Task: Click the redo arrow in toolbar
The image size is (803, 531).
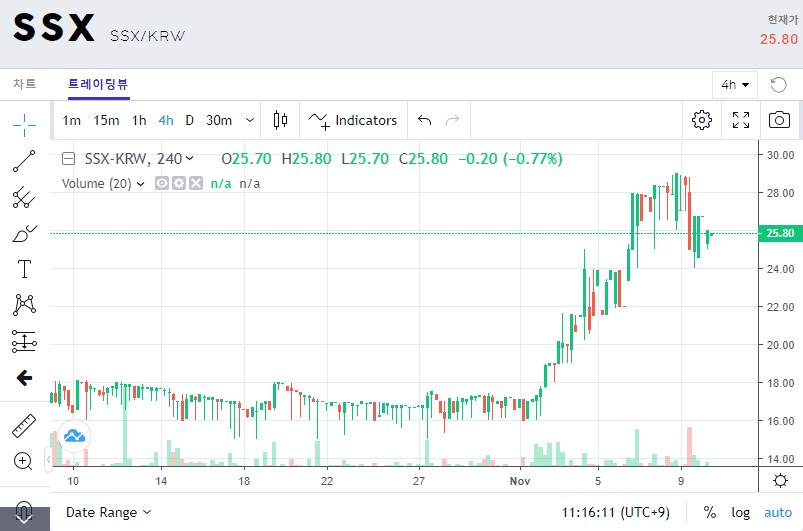Action: pos(452,120)
